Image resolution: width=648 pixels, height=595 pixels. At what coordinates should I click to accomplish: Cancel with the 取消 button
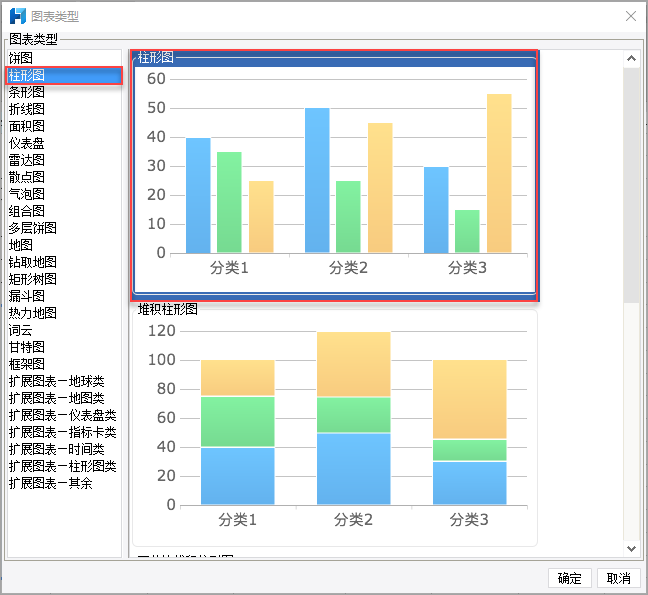click(x=619, y=578)
